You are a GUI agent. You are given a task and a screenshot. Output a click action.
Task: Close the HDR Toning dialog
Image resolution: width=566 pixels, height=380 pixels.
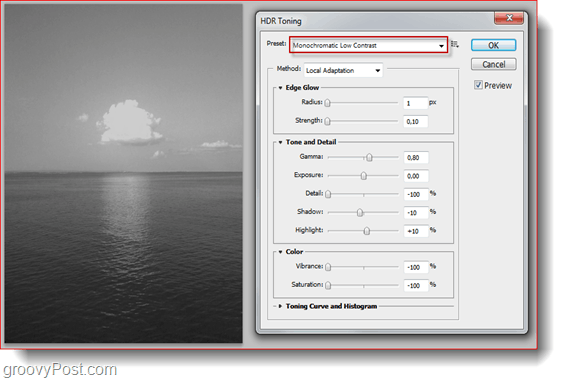coord(509,18)
